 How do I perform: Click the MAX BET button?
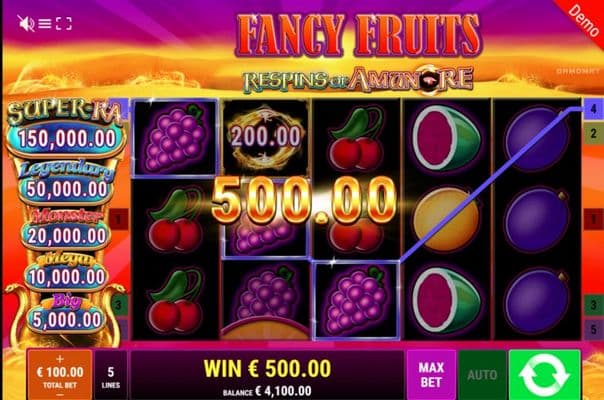[431, 375]
